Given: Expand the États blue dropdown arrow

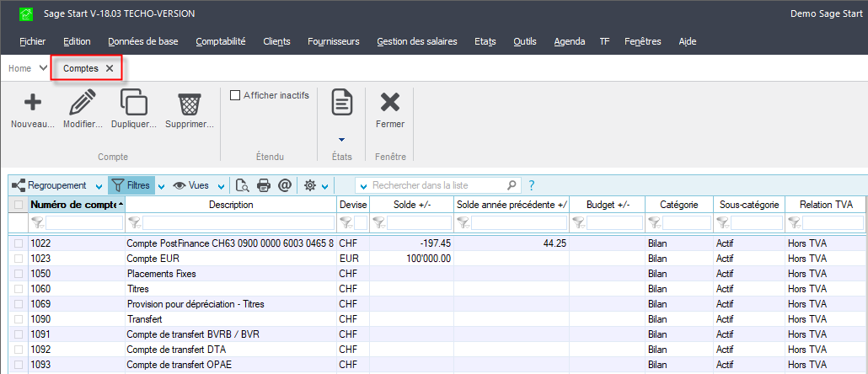Looking at the screenshot, I should (x=341, y=139).
